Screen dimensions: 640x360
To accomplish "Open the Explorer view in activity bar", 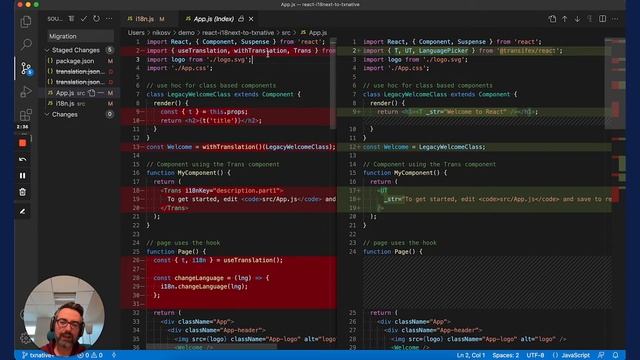I will tap(26, 22).
